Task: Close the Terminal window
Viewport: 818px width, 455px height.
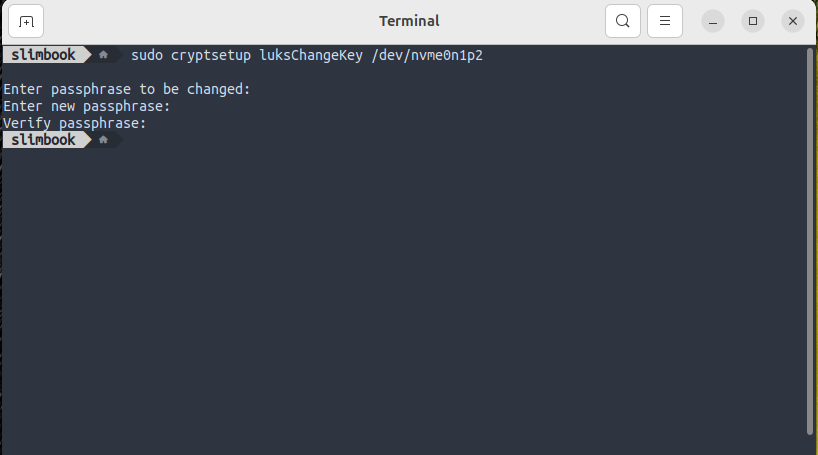Action: (x=793, y=21)
